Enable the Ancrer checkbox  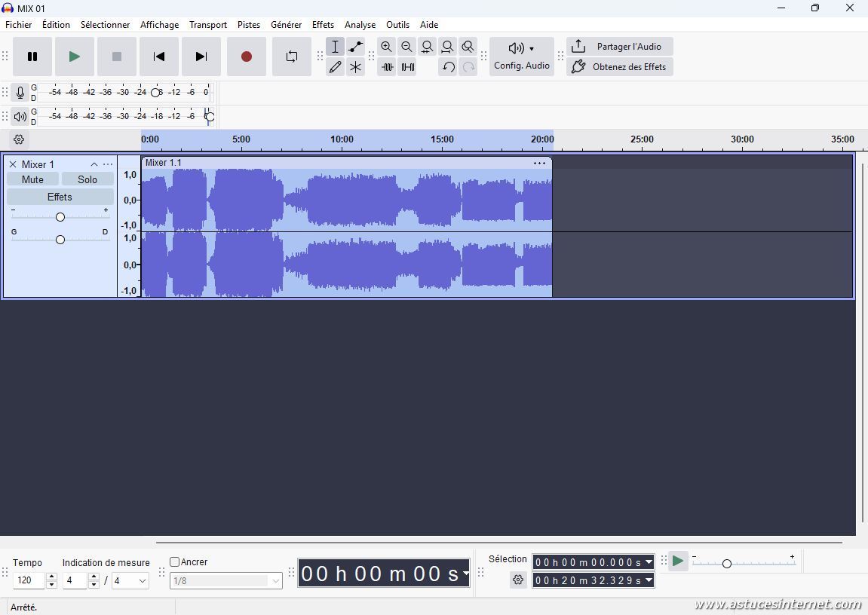coord(175,562)
